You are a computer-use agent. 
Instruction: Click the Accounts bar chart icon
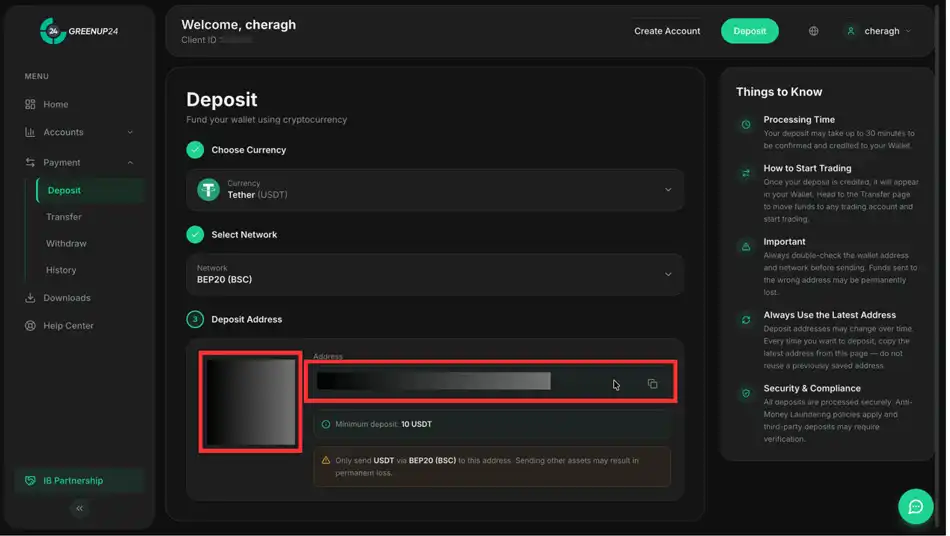30,132
